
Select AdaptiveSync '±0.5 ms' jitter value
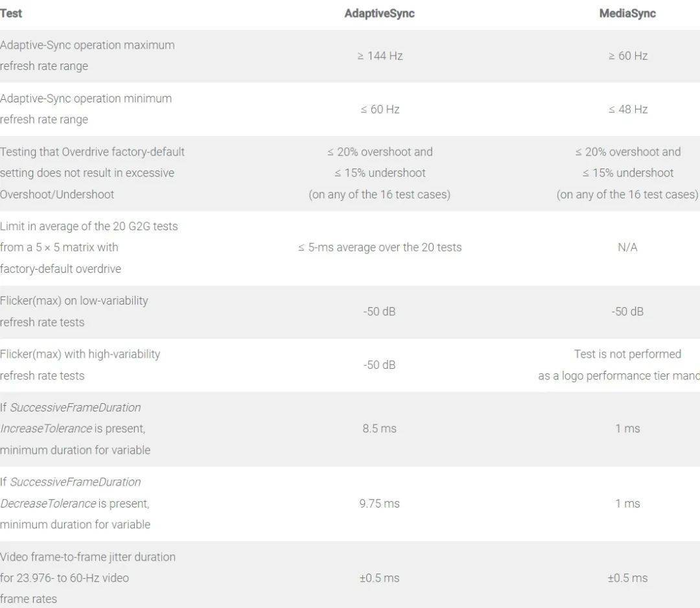380,578
